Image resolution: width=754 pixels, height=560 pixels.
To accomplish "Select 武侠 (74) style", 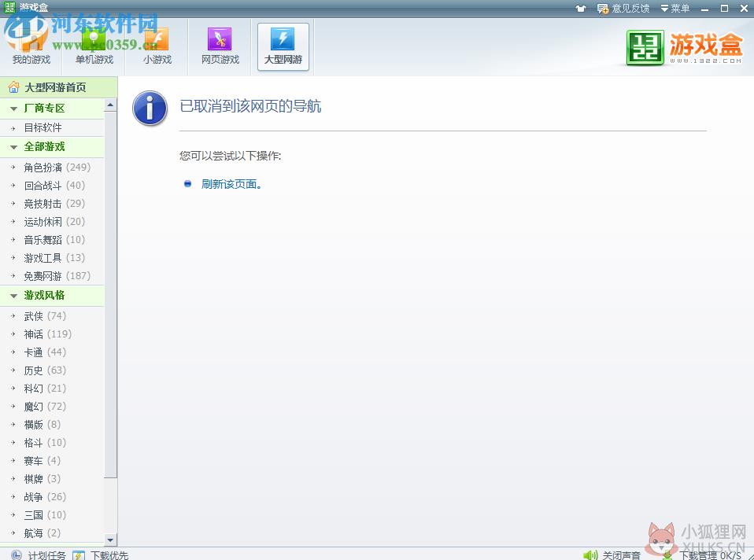I will 52,316.
